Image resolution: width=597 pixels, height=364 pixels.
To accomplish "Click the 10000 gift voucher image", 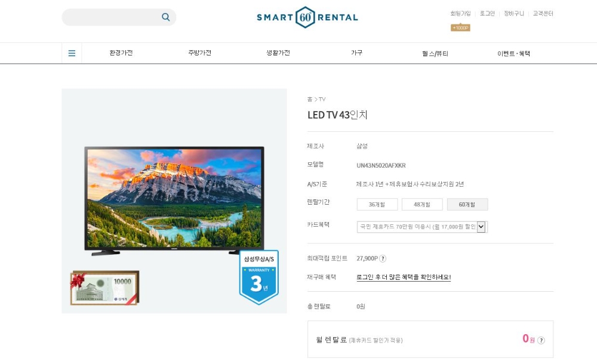I will (104, 288).
